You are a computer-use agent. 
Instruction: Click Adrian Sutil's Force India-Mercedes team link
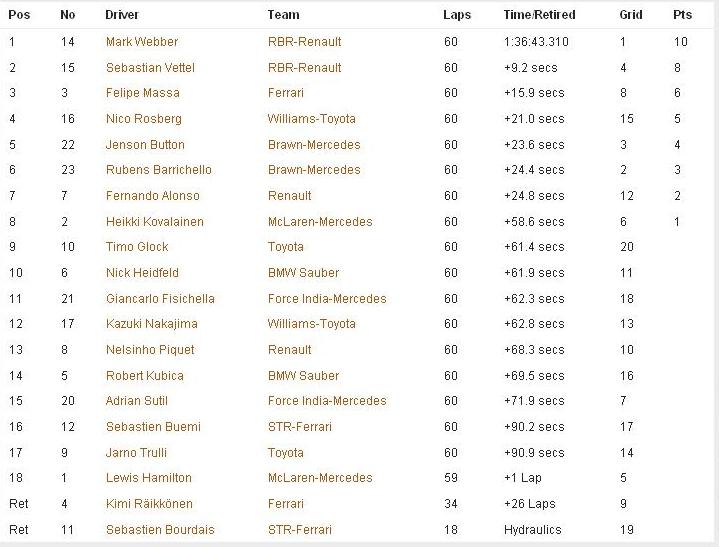pos(327,401)
